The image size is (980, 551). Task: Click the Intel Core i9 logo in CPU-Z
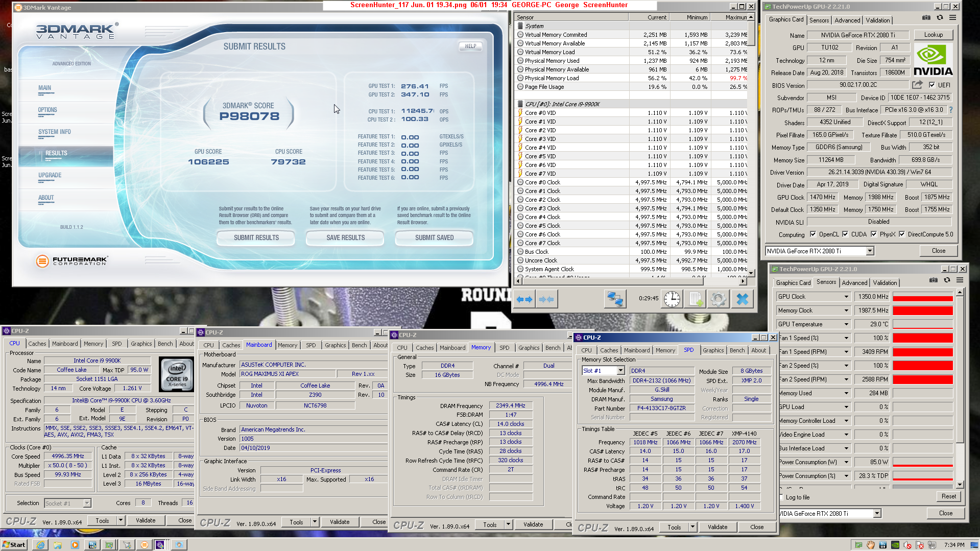click(x=177, y=375)
